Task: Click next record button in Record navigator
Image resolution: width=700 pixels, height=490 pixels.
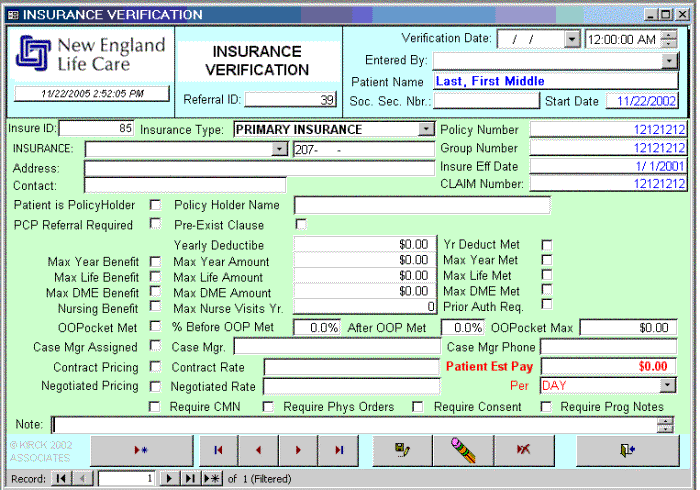Action: 169,479
